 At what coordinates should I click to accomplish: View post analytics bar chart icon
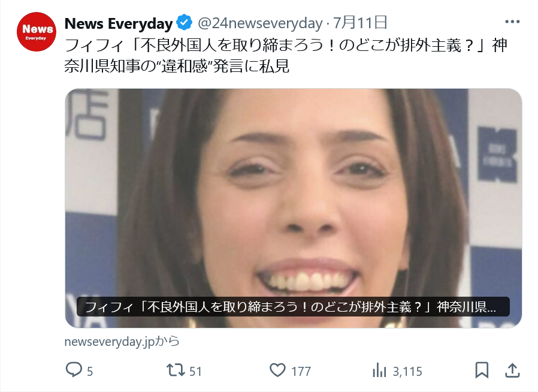pyautogui.click(x=379, y=370)
